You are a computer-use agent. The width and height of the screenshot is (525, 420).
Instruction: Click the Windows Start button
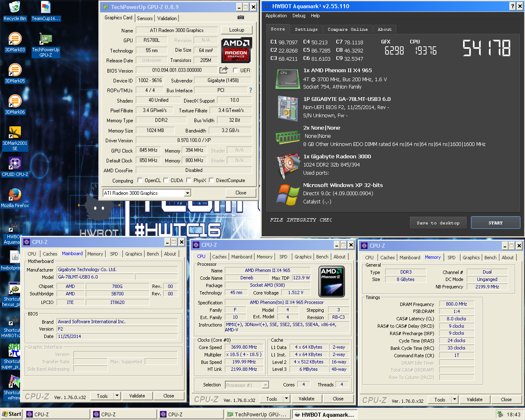coord(11,414)
